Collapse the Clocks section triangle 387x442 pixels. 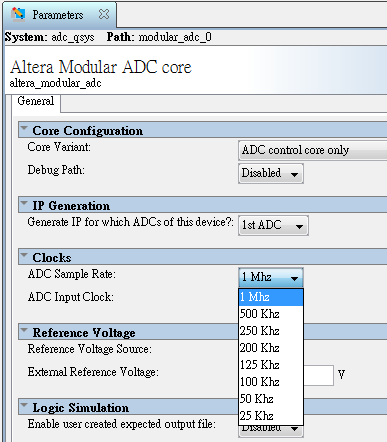tap(24, 255)
